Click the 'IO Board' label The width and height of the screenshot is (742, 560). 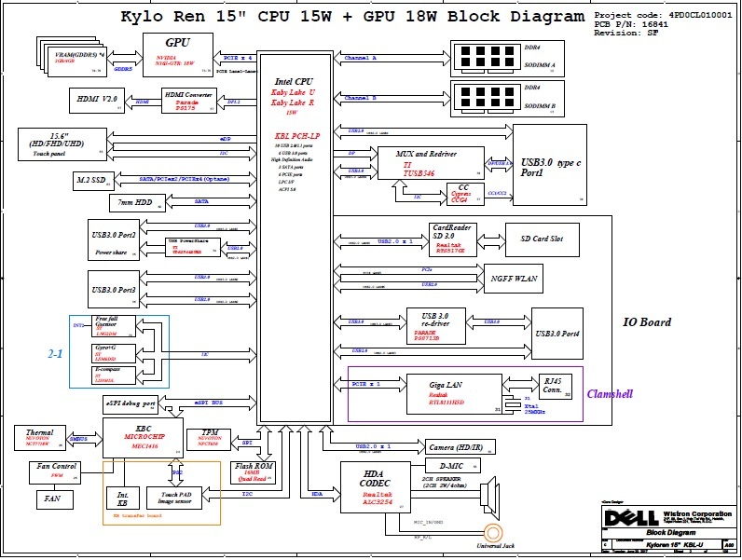(647, 322)
